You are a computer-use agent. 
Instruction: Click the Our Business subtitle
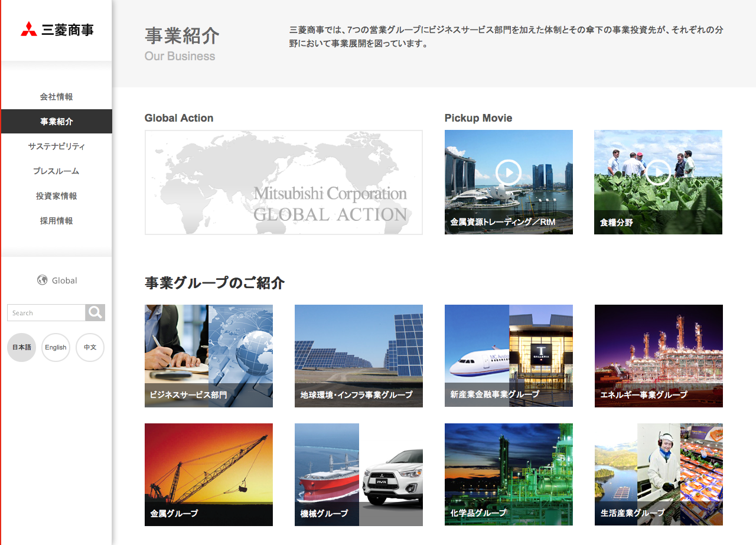tap(180, 56)
